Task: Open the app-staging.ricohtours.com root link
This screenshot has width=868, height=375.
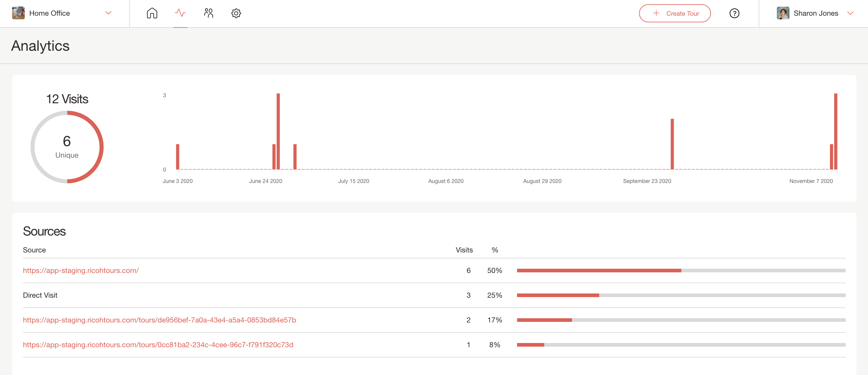Action: tap(81, 271)
